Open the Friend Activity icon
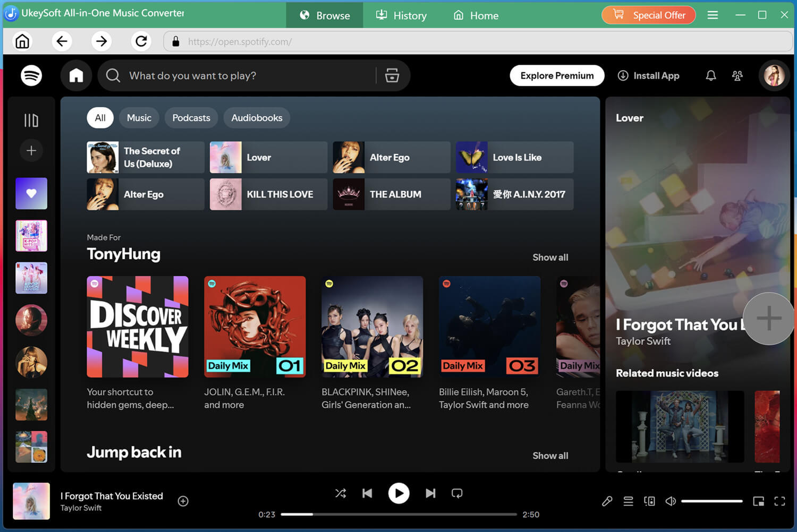 [x=737, y=75]
